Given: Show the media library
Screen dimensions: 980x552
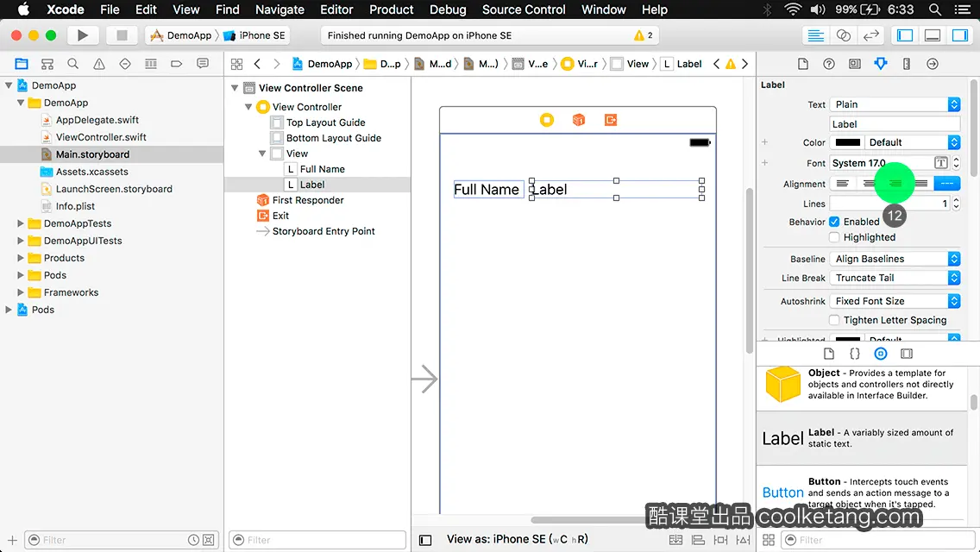Looking at the screenshot, I should pyautogui.click(x=907, y=354).
